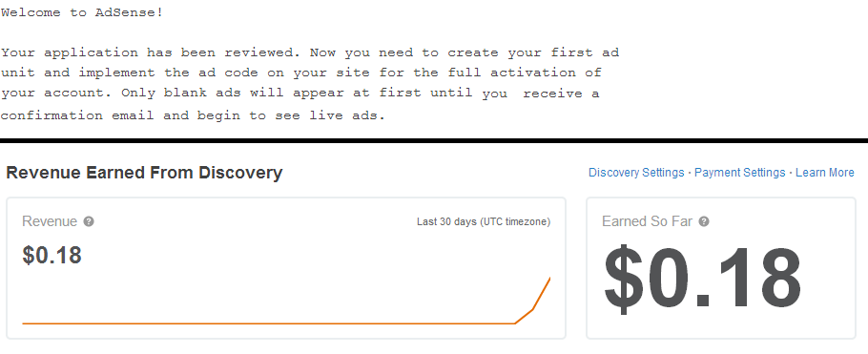
Task: Click the large $0.18 earned total
Action: [x=702, y=278]
